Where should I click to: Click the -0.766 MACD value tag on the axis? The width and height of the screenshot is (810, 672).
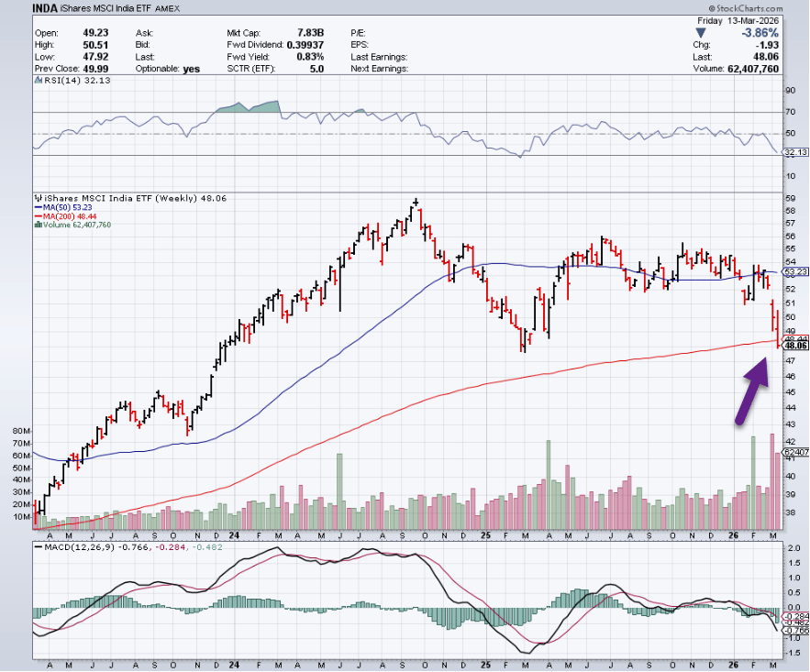point(796,632)
